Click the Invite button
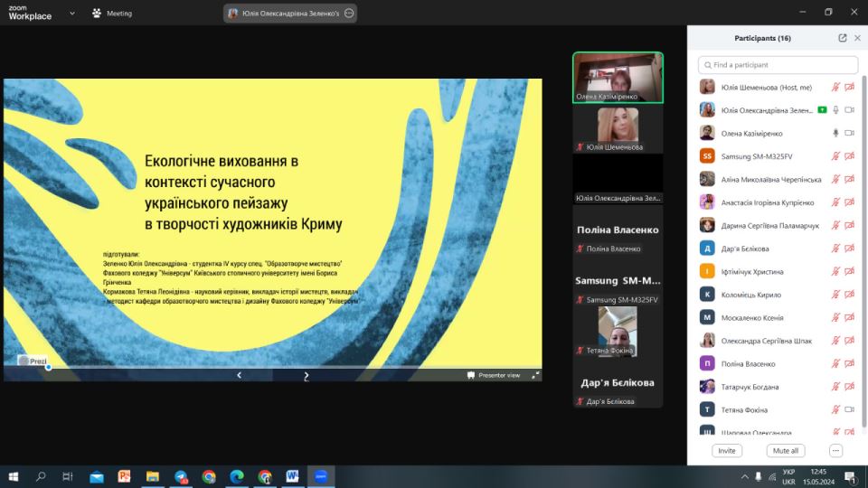Image resolution: width=868 pixels, height=488 pixels. [x=726, y=450]
